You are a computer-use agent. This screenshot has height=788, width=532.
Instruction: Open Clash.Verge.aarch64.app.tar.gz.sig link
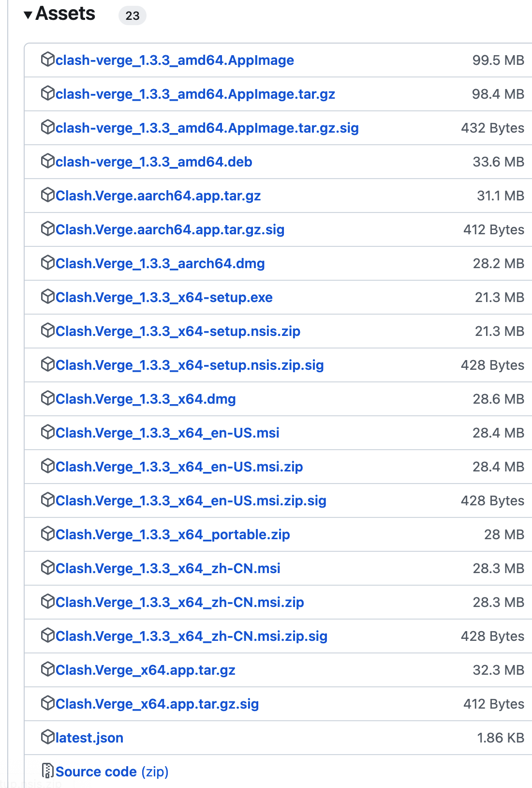[x=170, y=229]
